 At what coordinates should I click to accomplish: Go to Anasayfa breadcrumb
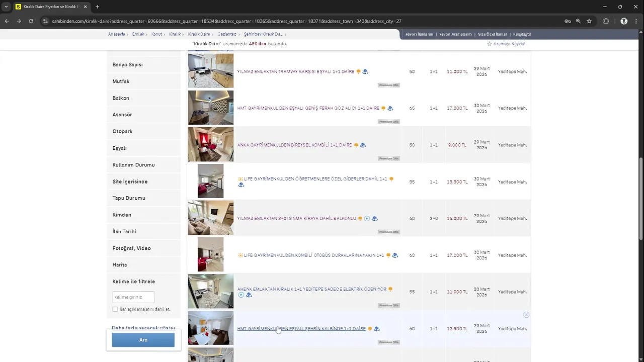pos(116,34)
